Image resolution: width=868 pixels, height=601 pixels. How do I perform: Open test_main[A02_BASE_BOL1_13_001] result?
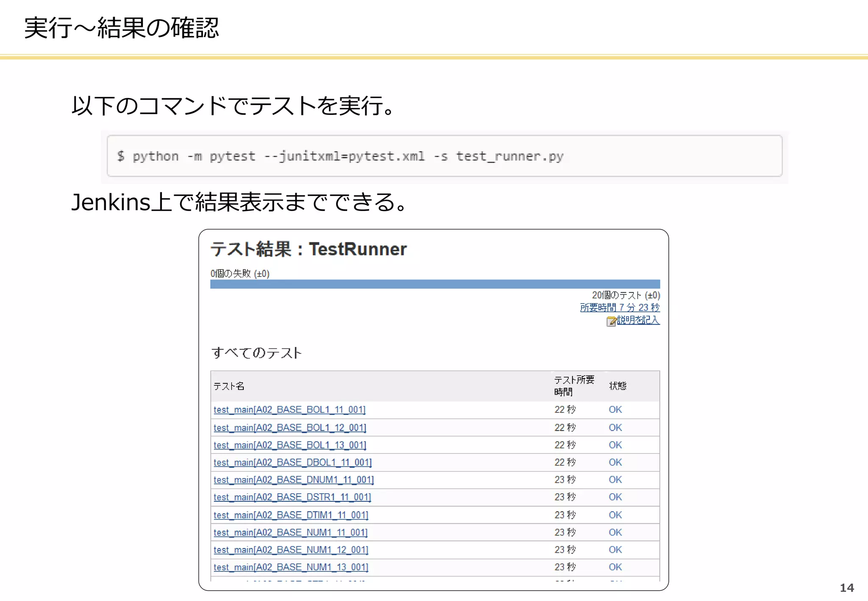point(289,445)
